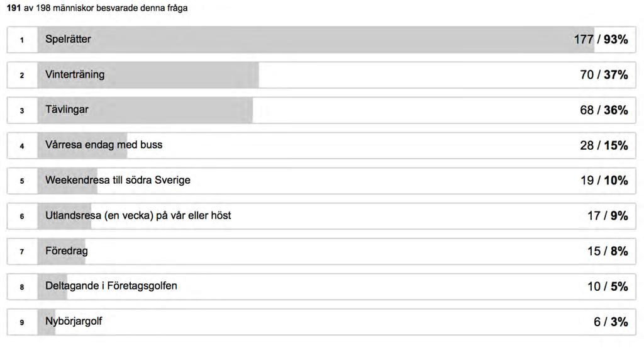
Task: Open the Tävlingar answer row
Action: click(321, 110)
